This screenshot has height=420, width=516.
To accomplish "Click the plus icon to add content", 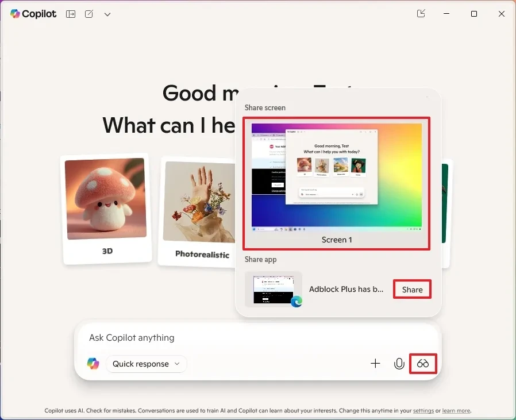I will click(x=375, y=363).
